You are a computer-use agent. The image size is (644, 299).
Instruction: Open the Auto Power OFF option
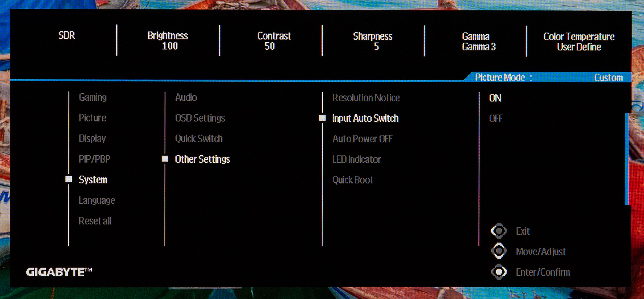pyautogui.click(x=362, y=139)
